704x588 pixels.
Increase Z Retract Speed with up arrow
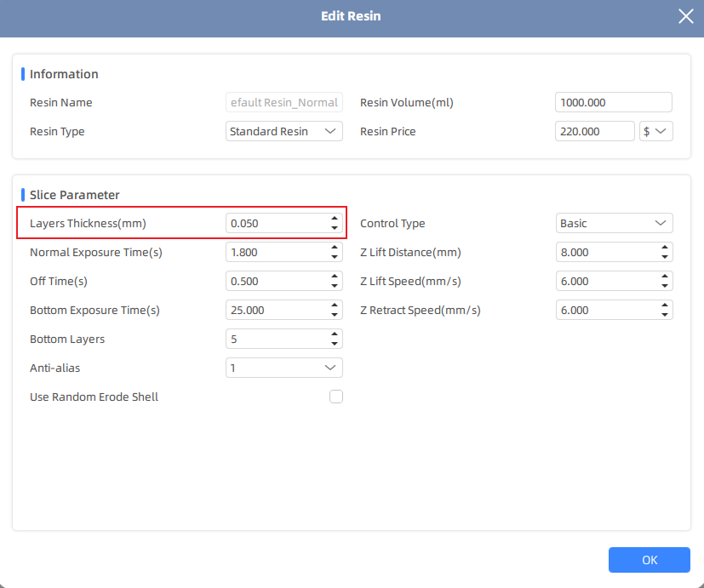[x=665, y=305]
